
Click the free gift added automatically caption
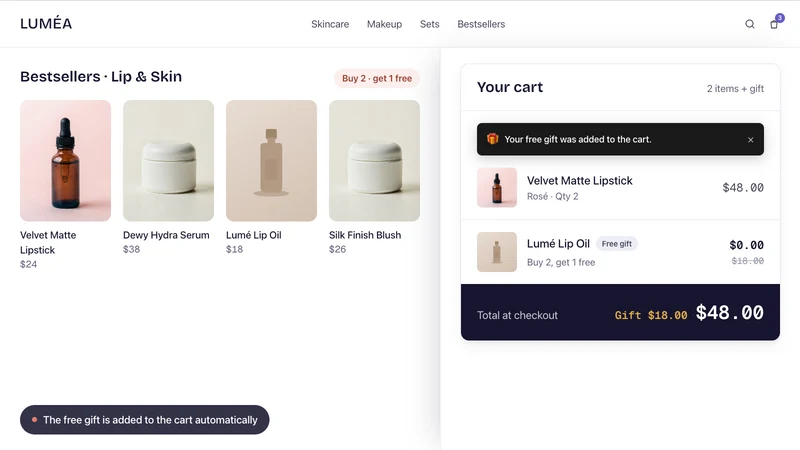click(144, 420)
